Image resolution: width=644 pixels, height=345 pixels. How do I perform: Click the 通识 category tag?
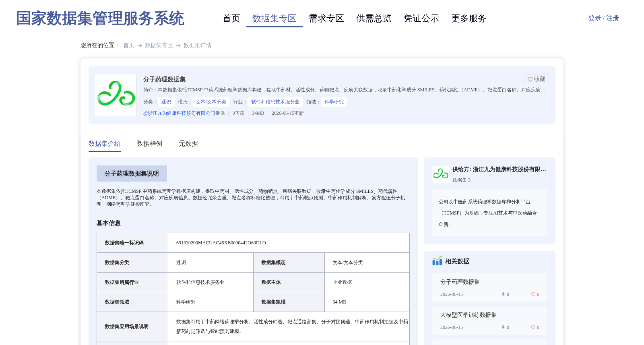[166, 102]
